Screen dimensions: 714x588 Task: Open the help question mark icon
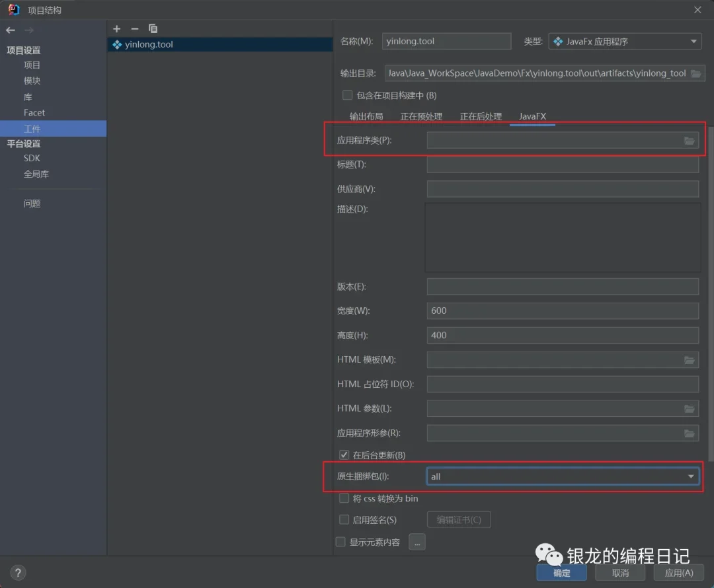[17, 572]
